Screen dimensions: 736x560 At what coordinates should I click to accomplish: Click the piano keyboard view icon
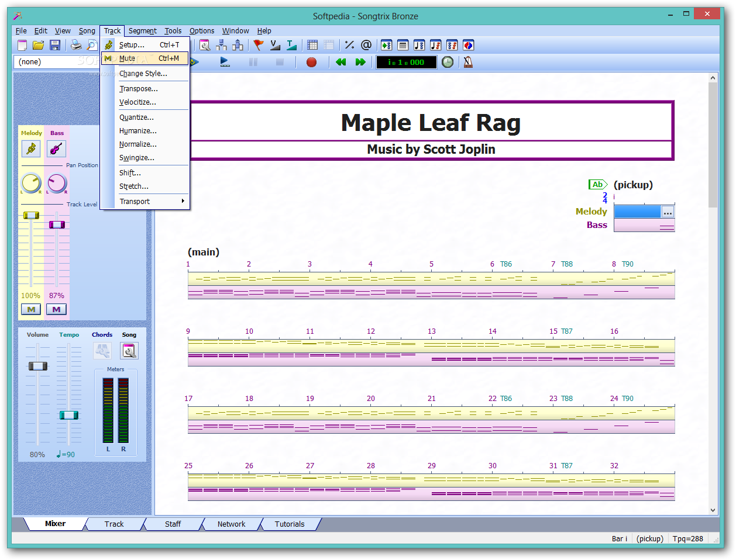[403, 45]
